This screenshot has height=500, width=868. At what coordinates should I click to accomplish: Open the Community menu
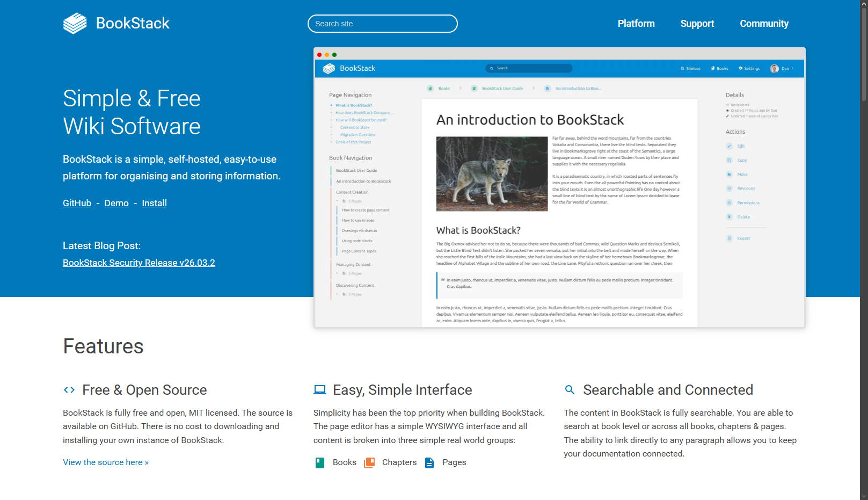coord(764,24)
